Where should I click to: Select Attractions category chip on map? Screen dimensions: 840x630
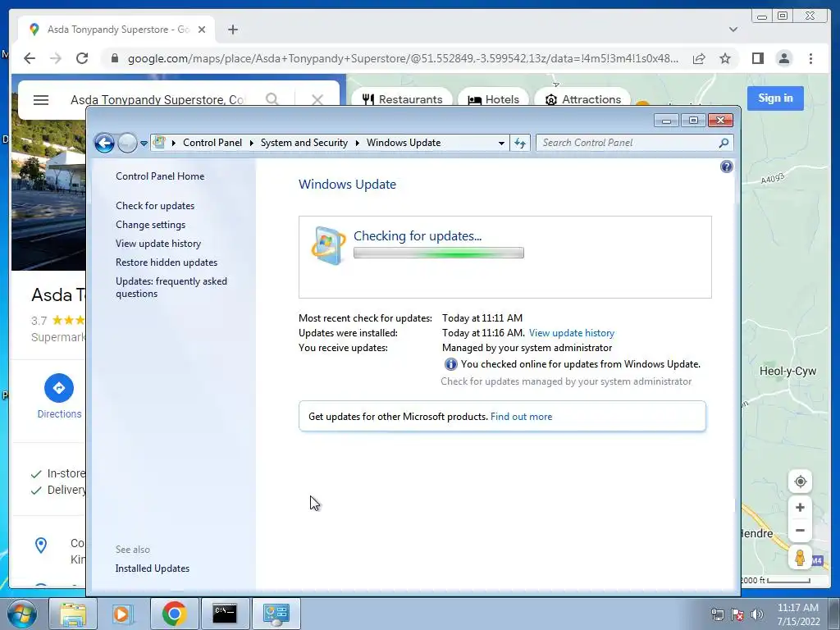[583, 99]
